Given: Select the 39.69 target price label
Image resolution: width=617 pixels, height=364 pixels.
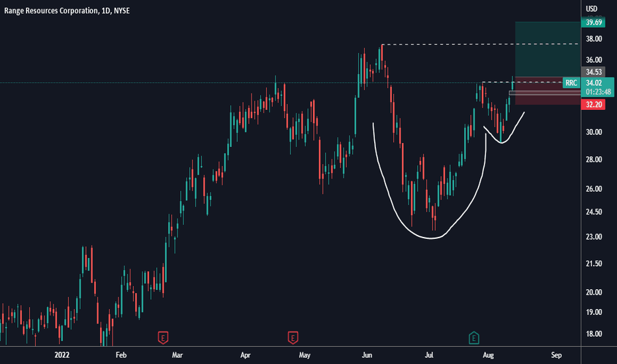Looking at the screenshot, I should point(593,22).
